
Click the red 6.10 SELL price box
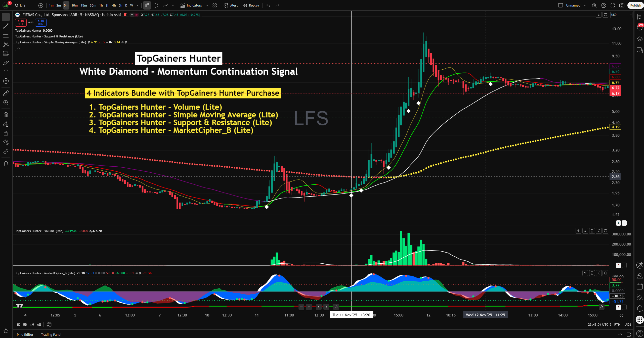(21, 22)
